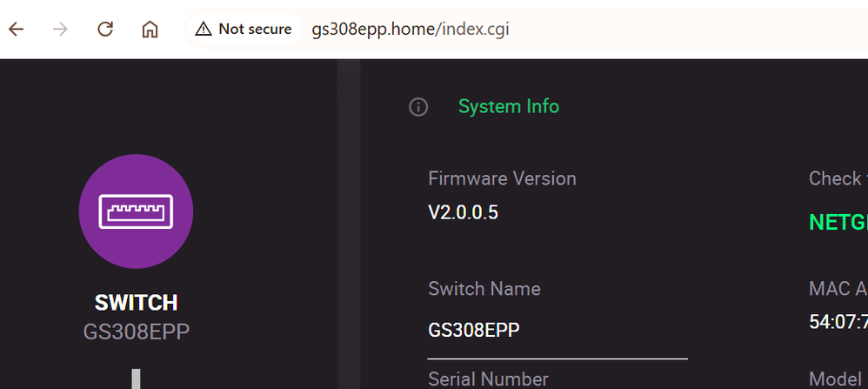
Task: Open the System Info section heading
Action: coord(508,107)
